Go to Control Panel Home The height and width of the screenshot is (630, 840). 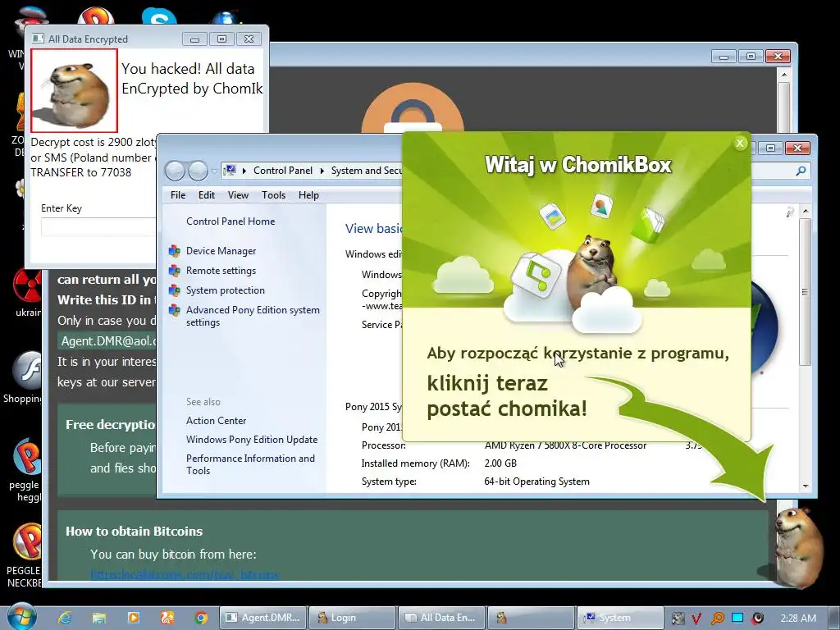coord(231,221)
